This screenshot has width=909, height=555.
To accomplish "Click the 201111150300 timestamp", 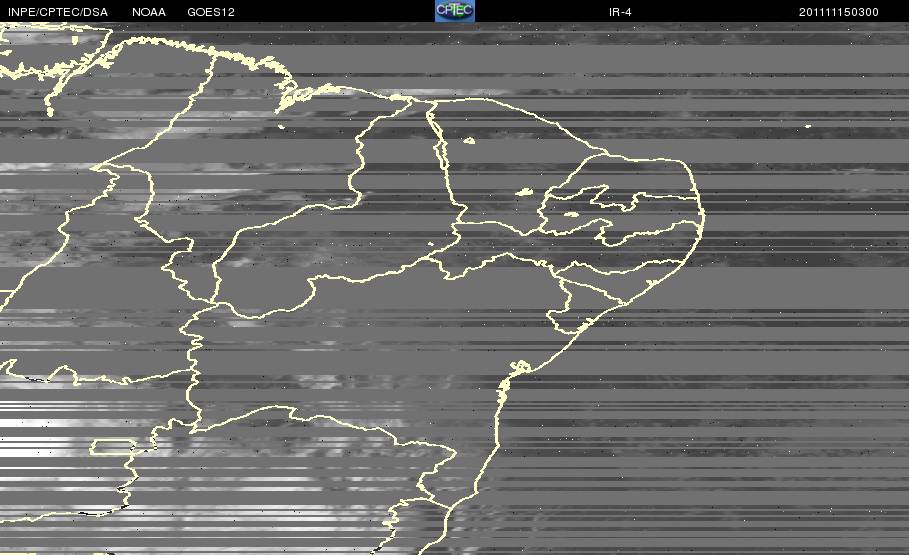I will tap(839, 12).
